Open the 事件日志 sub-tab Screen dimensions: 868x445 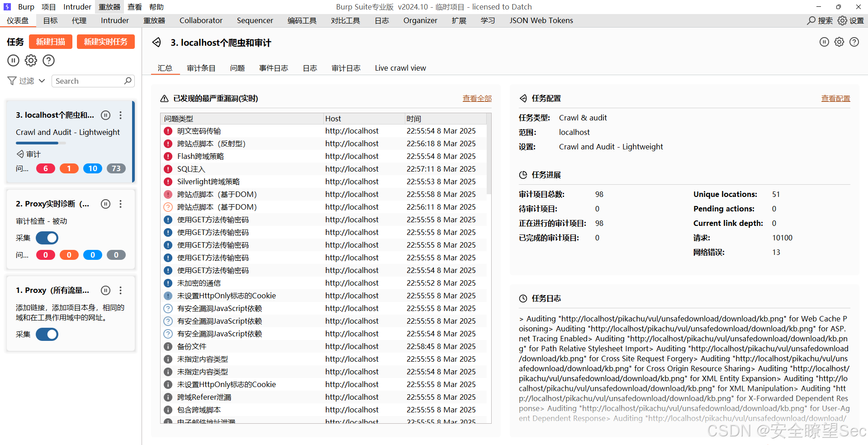[274, 68]
